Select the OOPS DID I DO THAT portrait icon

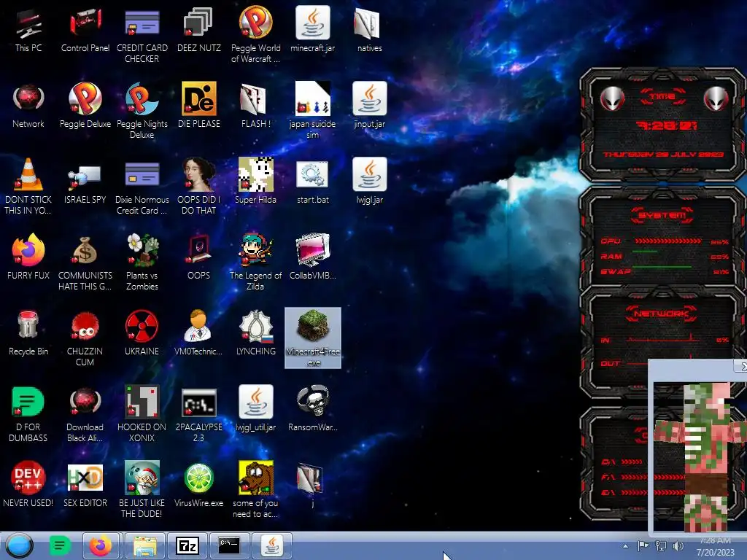pyautogui.click(x=198, y=175)
